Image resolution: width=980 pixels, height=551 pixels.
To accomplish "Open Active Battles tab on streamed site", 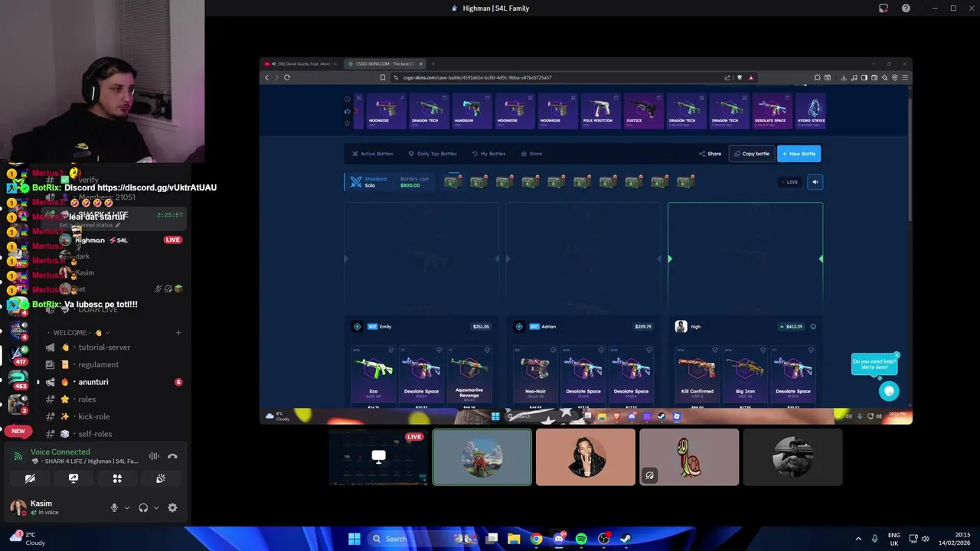I will pyautogui.click(x=373, y=154).
